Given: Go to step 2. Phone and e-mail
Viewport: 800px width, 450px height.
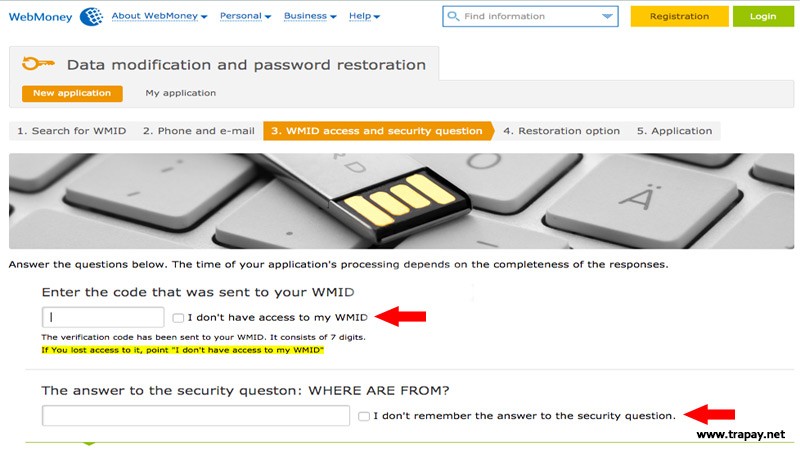Looking at the screenshot, I should click(x=198, y=131).
